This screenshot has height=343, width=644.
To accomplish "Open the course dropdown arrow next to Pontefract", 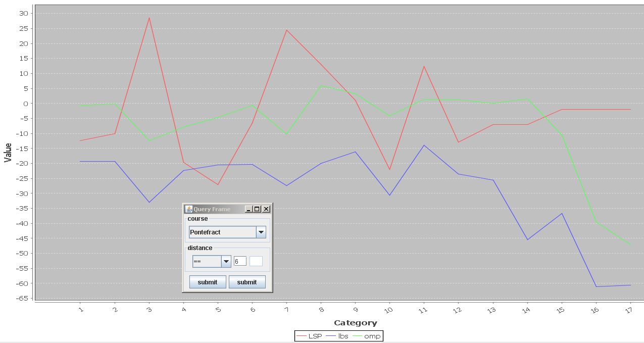I will click(261, 232).
